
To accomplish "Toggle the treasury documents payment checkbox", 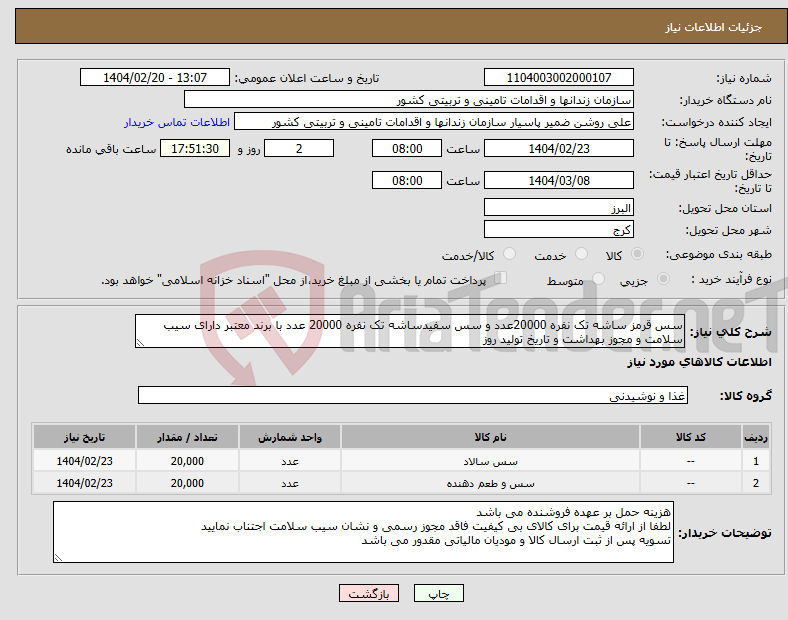I will [501, 278].
